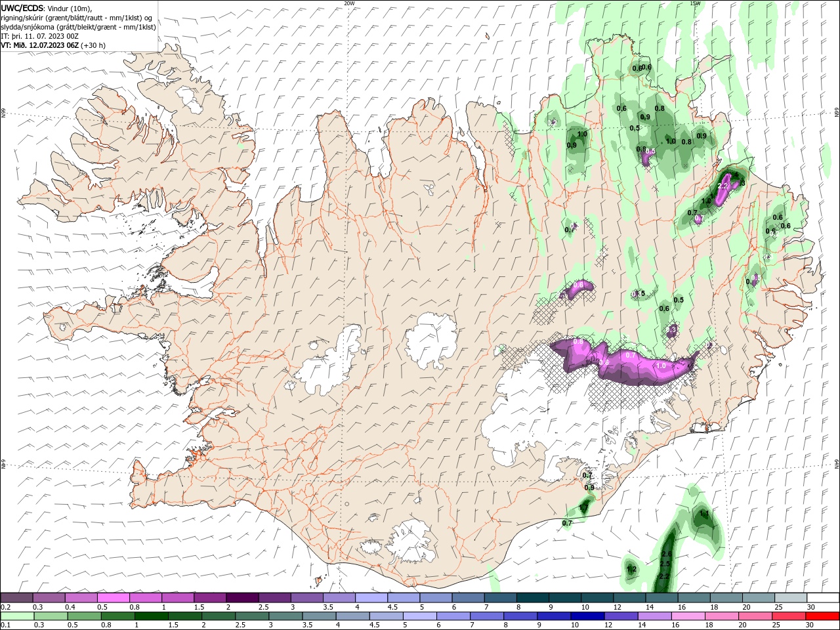Select the 1.7 precipitation value on the map

(584, 508)
